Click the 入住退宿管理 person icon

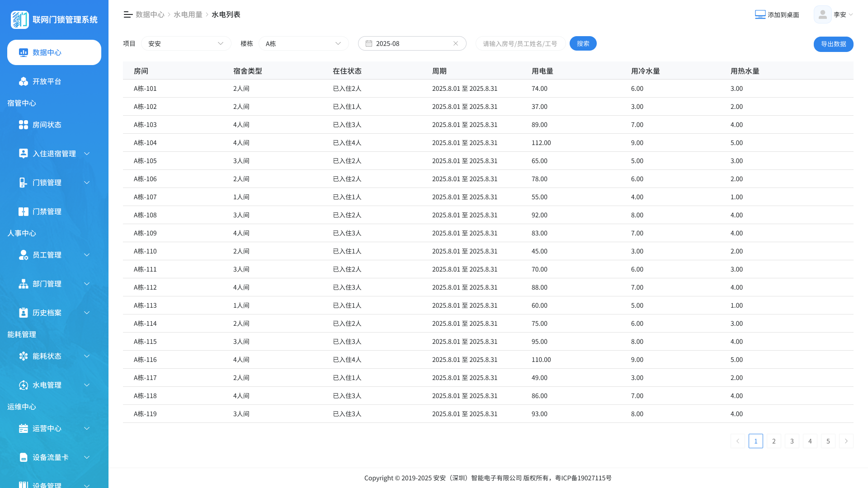click(x=24, y=154)
